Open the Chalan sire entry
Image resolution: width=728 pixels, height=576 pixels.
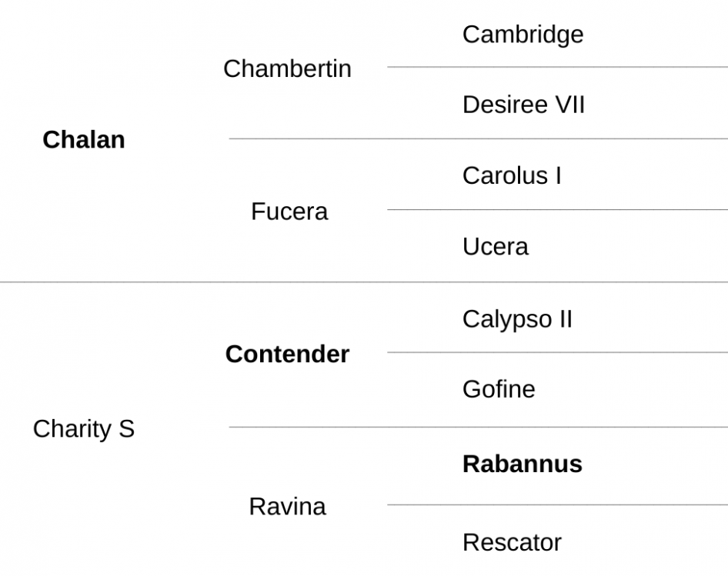[84, 140]
